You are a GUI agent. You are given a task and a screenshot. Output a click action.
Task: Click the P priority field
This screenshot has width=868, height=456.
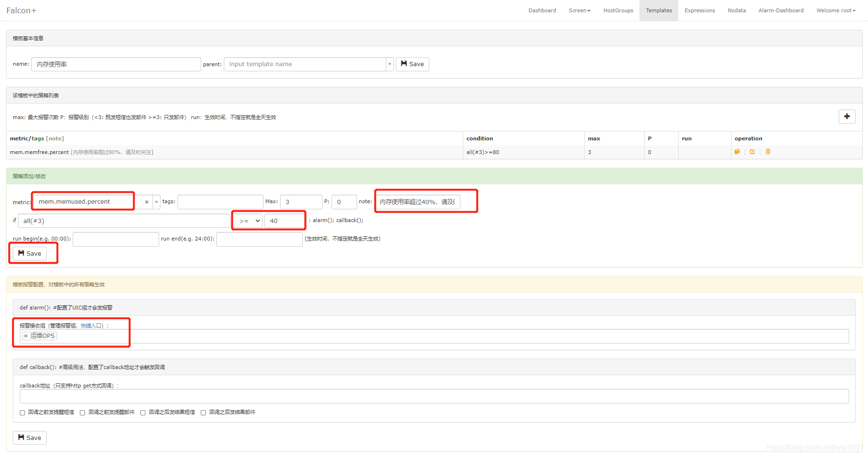[x=344, y=202]
